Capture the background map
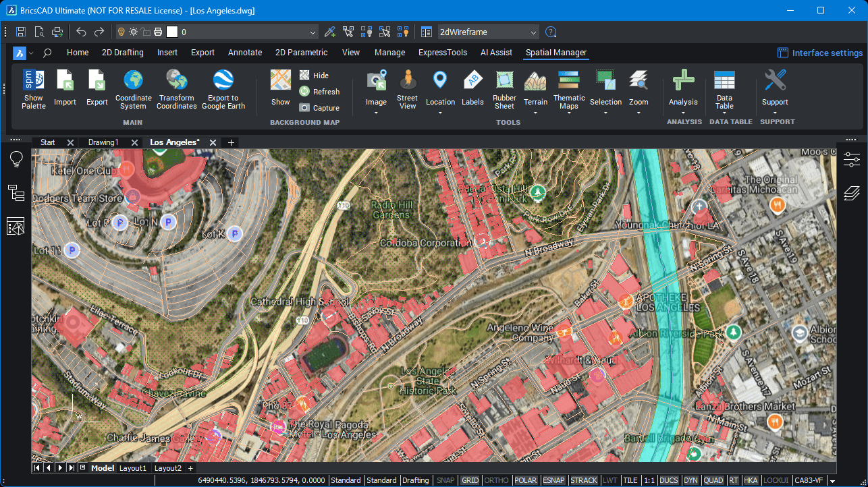Viewport: 868px width, 487px height. [x=320, y=108]
